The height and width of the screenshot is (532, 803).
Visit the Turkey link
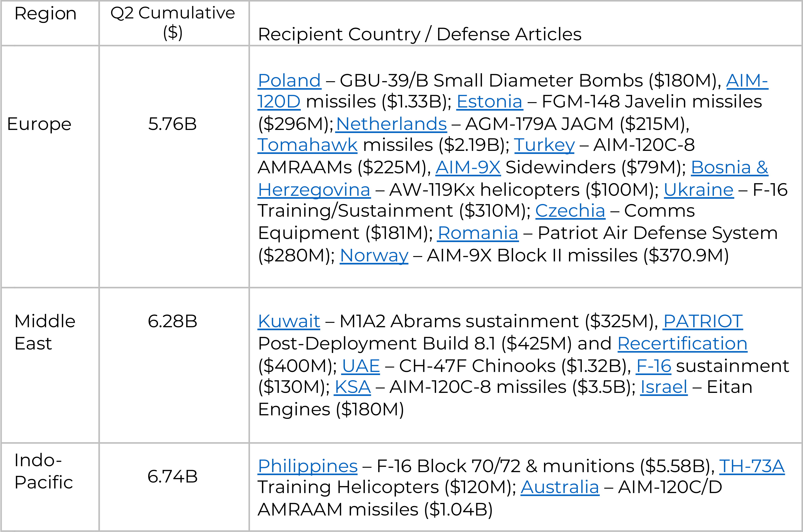(x=544, y=145)
